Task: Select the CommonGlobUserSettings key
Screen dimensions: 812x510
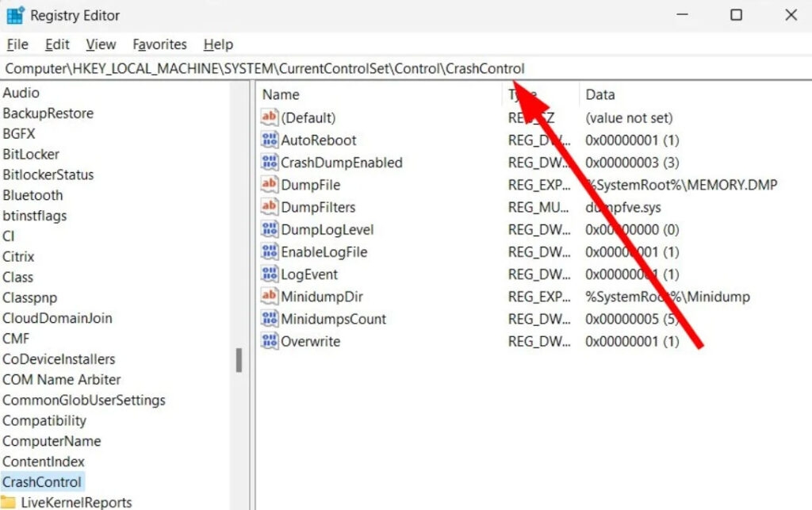Action: coord(84,401)
